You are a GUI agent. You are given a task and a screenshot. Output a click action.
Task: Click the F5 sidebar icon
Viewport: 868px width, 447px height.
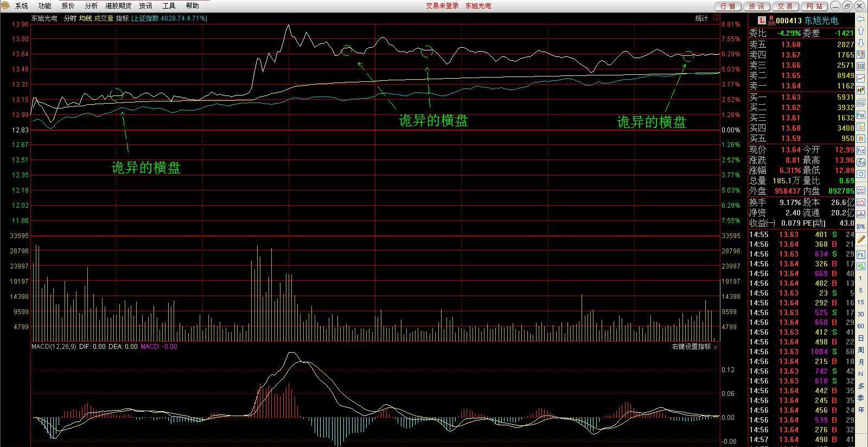coord(861,254)
